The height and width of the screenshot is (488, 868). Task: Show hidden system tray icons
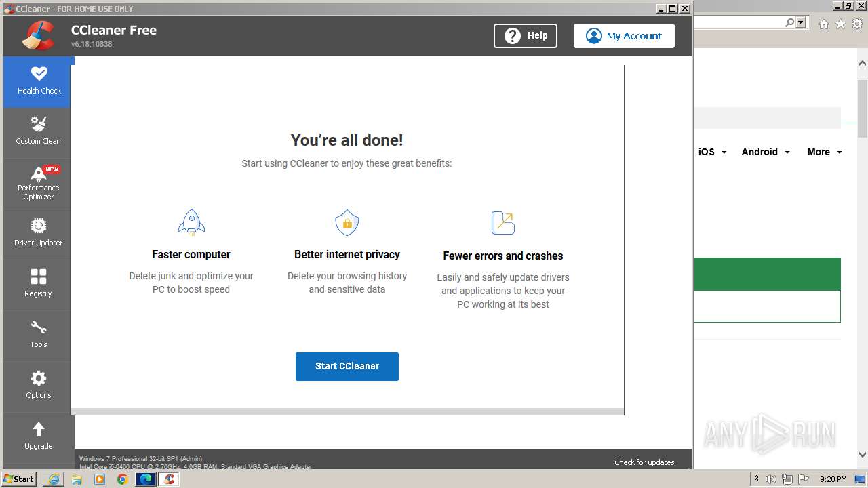[x=756, y=479]
